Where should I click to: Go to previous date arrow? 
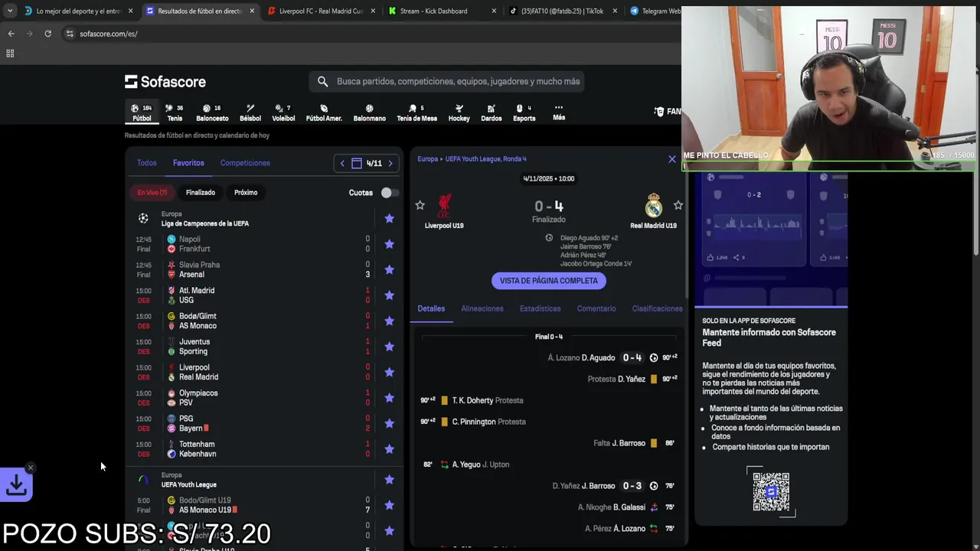(342, 163)
